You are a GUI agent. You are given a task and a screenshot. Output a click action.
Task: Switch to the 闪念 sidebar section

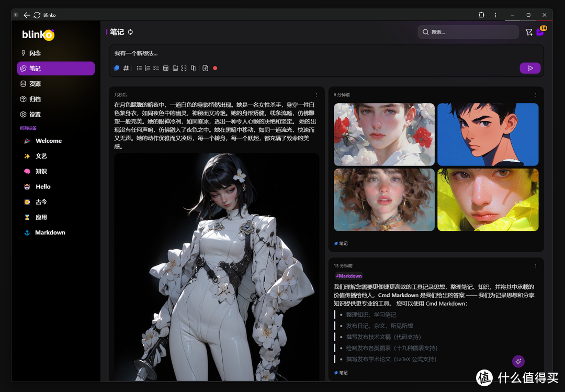(x=35, y=53)
